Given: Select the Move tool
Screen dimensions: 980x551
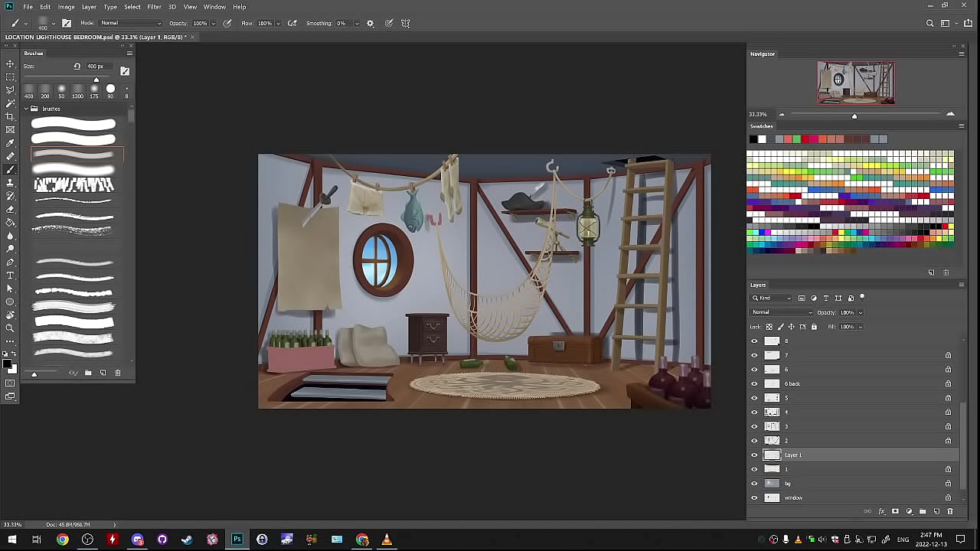Looking at the screenshot, I should coord(10,64).
